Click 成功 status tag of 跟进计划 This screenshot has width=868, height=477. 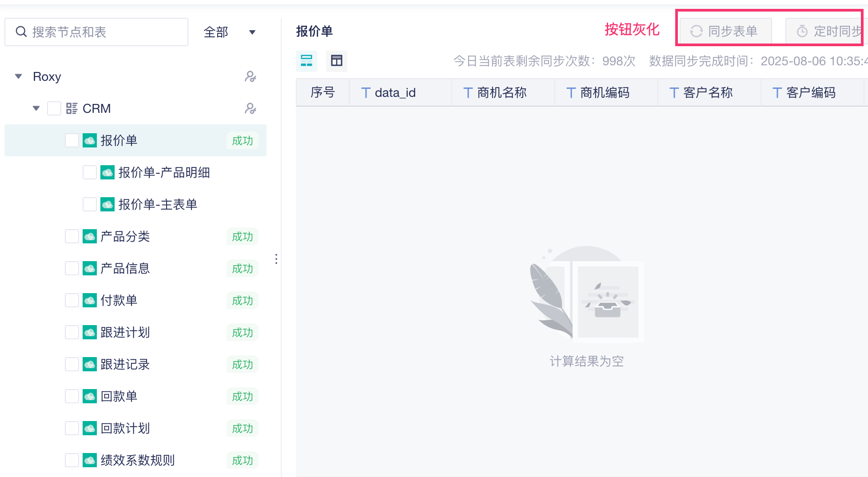pos(243,332)
